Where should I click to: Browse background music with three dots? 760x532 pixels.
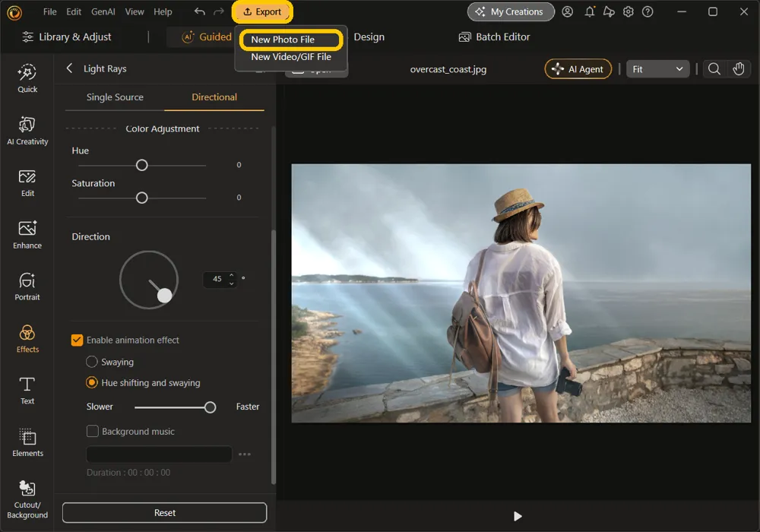[x=245, y=454]
